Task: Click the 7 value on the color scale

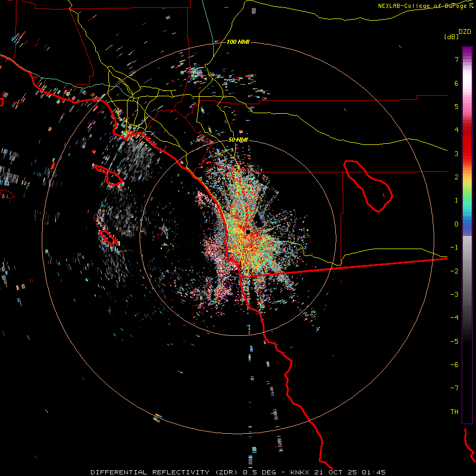Action: [x=456, y=59]
